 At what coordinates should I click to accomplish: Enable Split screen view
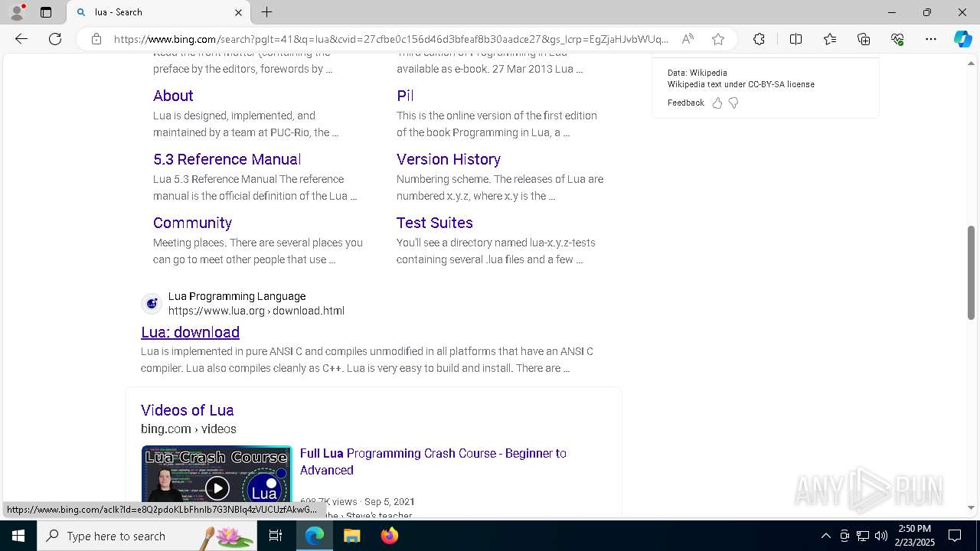click(x=795, y=39)
